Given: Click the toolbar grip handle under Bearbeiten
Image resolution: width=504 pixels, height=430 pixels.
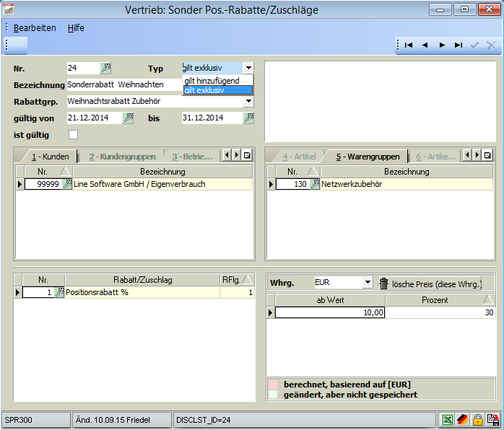Looking at the screenshot, I should (6, 45).
